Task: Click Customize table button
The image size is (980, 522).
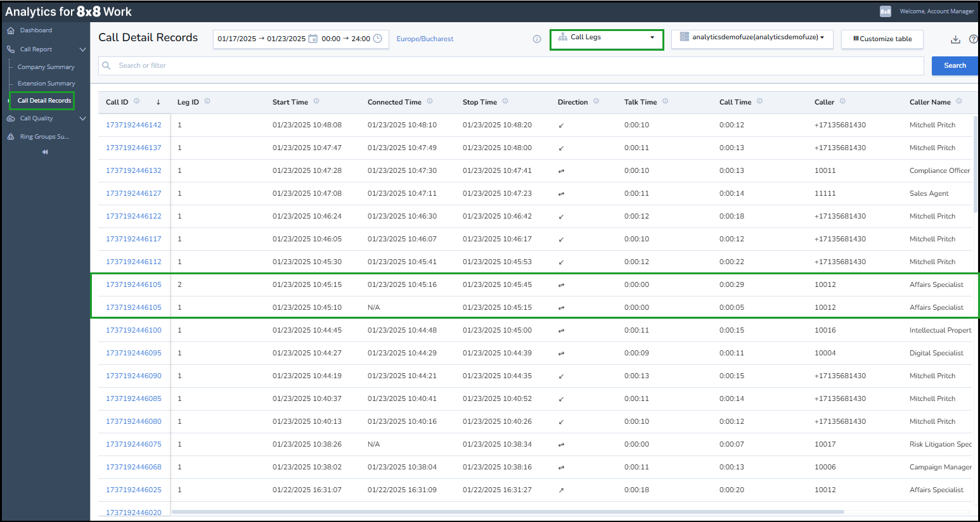Action: pyautogui.click(x=882, y=39)
